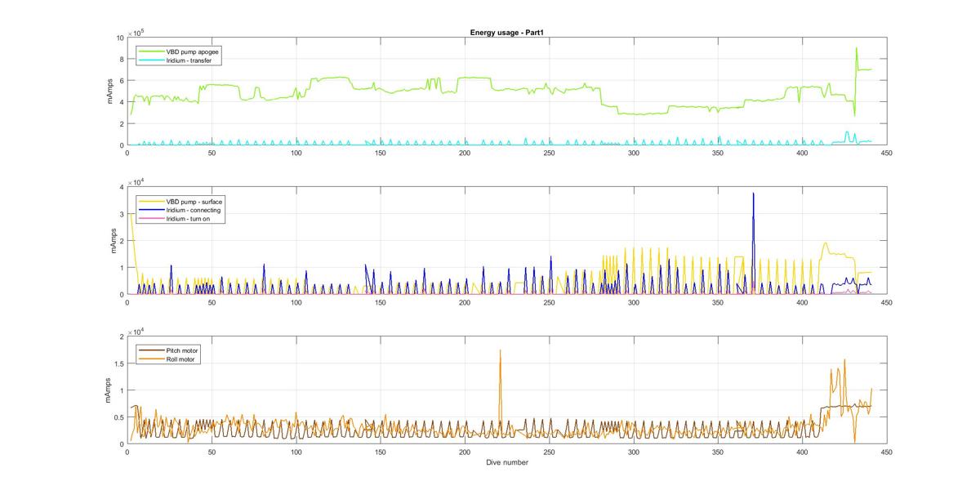The height and width of the screenshot is (499, 980).
Task: Click y-tick '0.5' on the Pitch motor plot
Action: pyautogui.click(x=118, y=417)
